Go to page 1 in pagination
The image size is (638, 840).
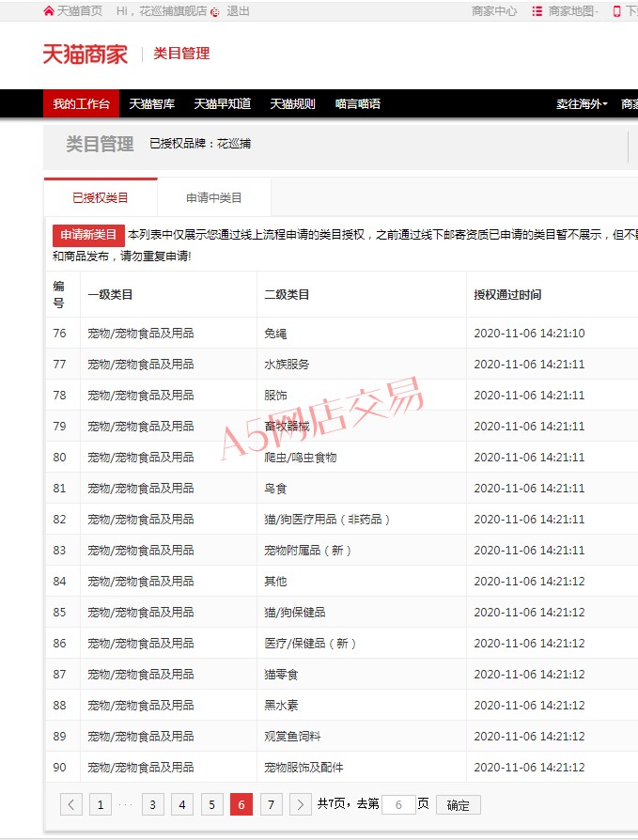pos(101,804)
